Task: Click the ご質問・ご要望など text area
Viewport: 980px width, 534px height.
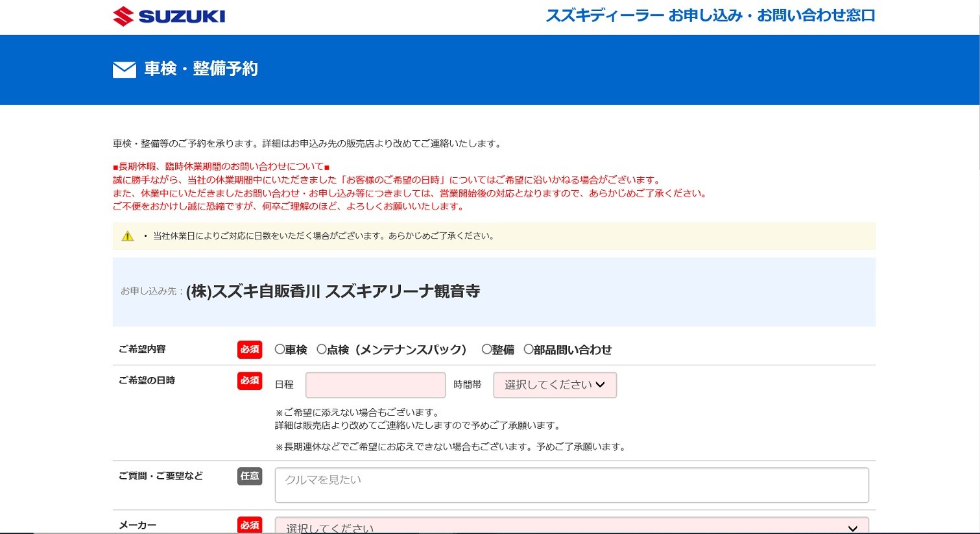Action: click(572, 485)
